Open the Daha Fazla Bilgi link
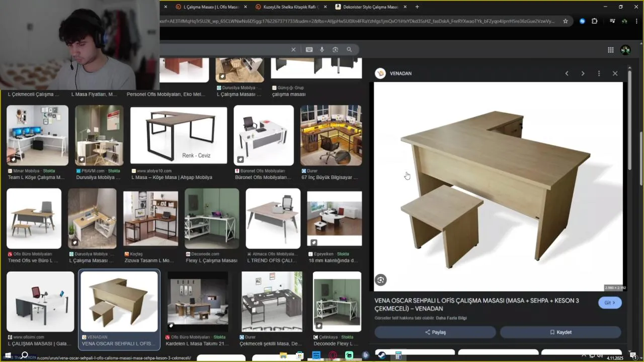 451,318
